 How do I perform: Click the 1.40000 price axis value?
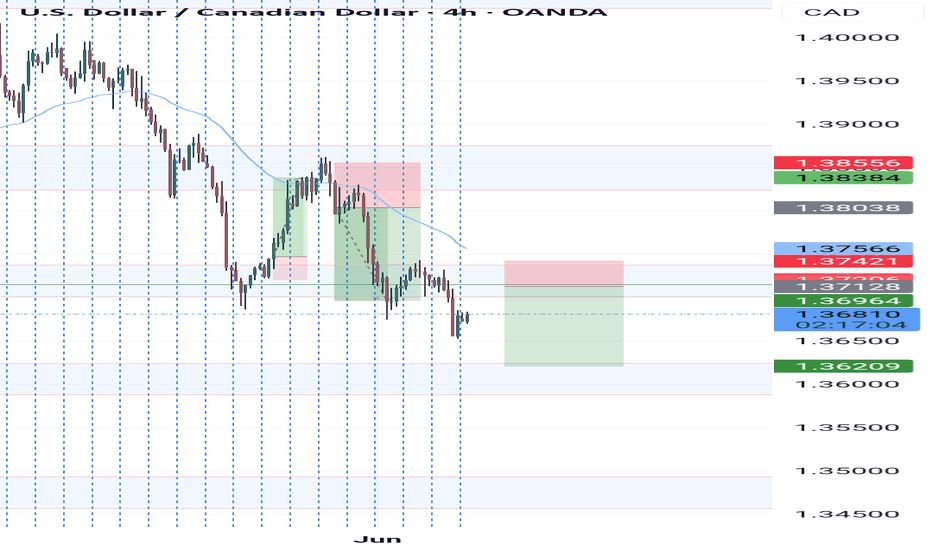coord(847,38)
